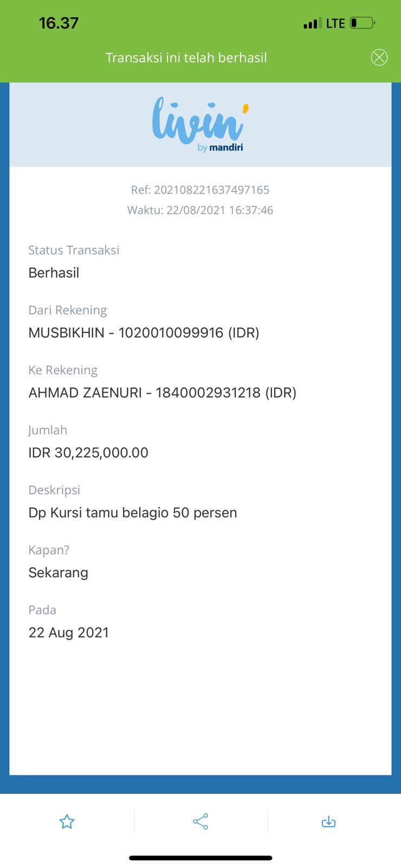Tap the download receipt icon
The height and width of the screenshot is (868, 401).
click(x=328, y=822)
